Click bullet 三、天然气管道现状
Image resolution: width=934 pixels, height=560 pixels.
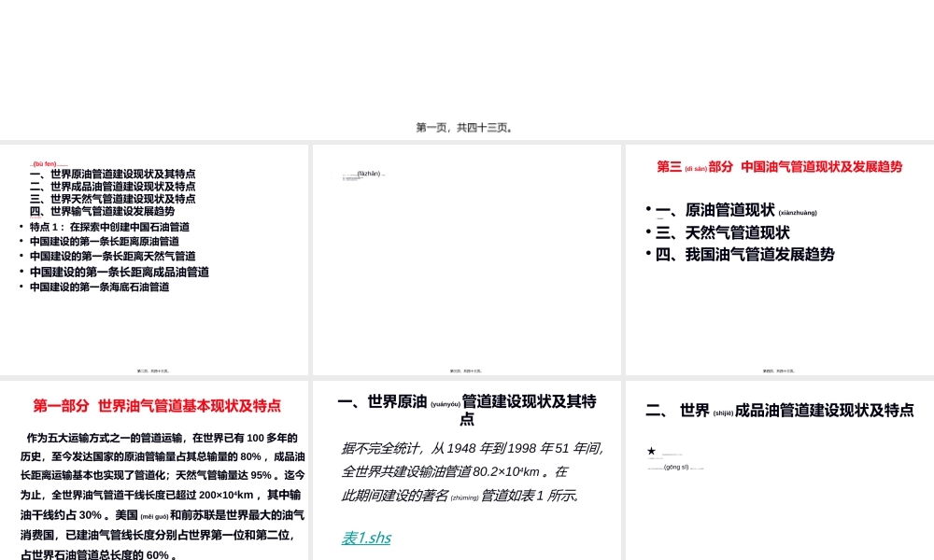pyautogui.click(x=724, y=232)
